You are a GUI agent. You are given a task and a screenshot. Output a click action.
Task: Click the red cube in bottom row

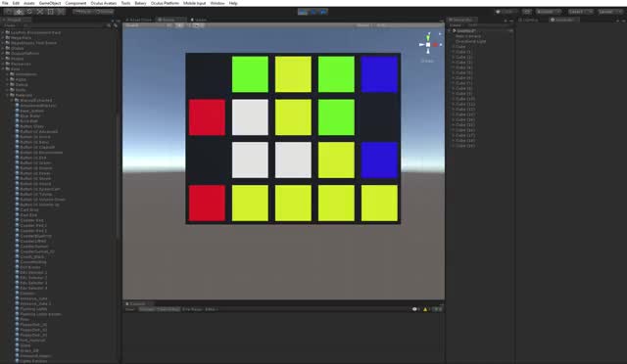[207, 203]
